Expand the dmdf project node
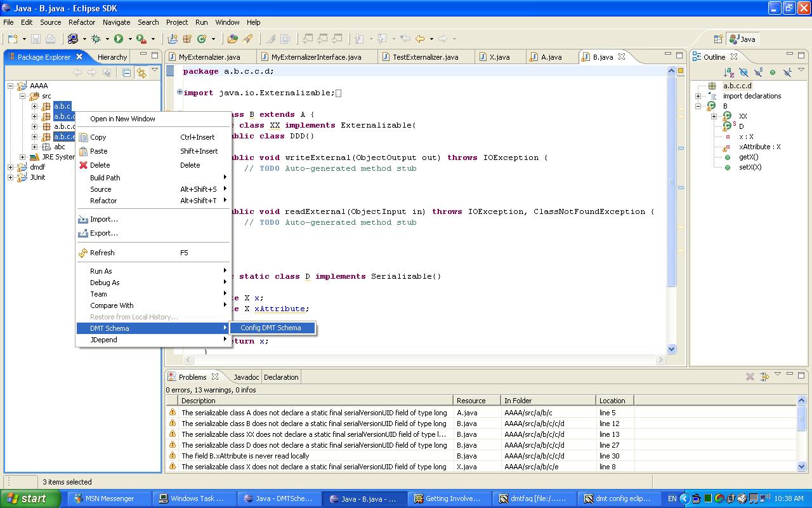This screenshot has height=508, width=812. (11, 167)
